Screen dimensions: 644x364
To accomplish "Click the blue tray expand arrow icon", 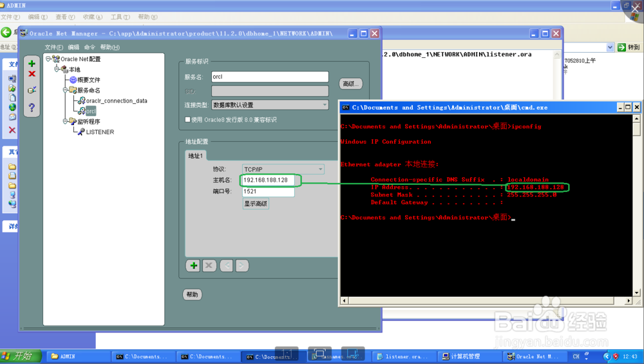I will [607, 356].
